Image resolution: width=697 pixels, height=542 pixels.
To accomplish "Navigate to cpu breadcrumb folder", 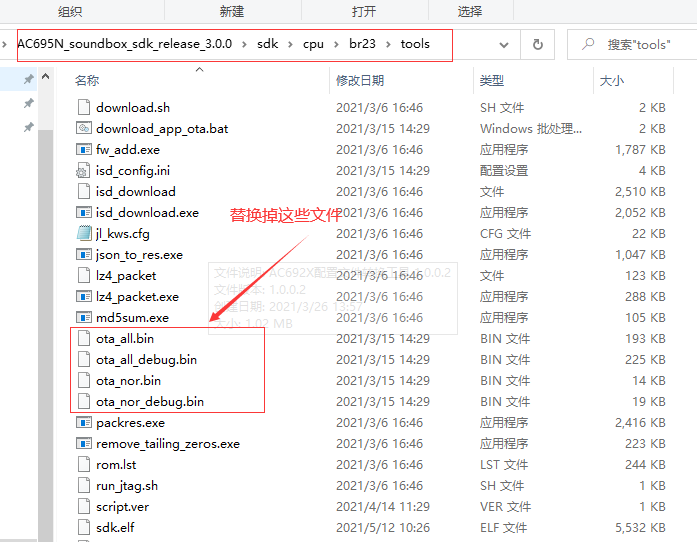I will pyautogui.click(x=313, y=44).
